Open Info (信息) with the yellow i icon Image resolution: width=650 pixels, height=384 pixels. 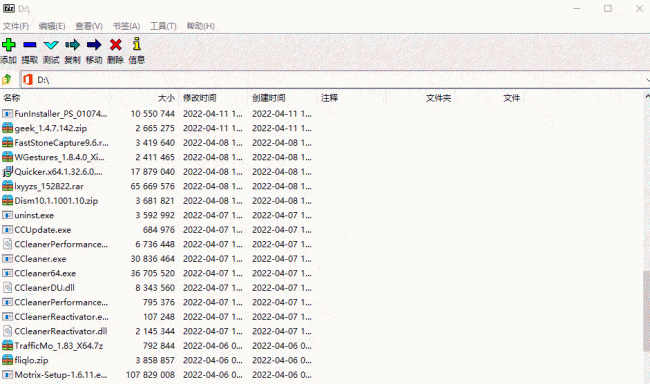click(x=137, y=44)
